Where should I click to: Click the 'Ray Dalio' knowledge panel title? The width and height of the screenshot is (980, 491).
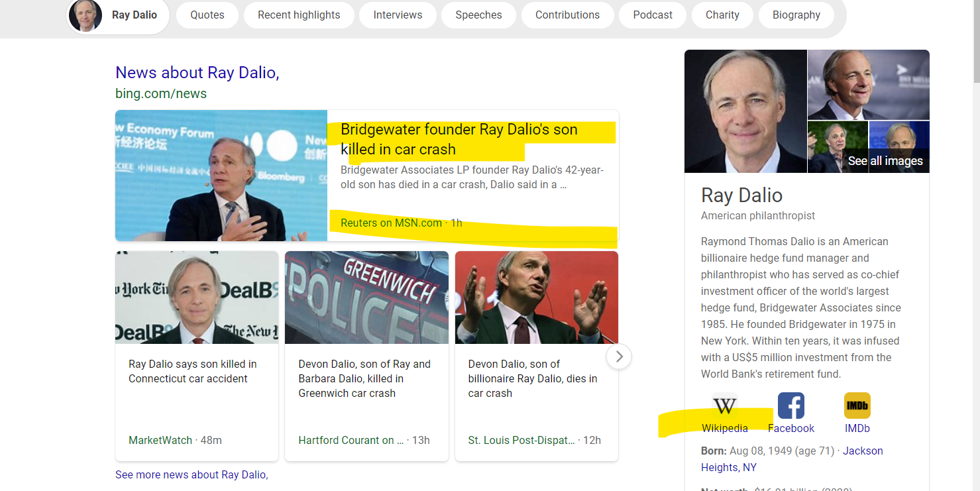point(741,195)
